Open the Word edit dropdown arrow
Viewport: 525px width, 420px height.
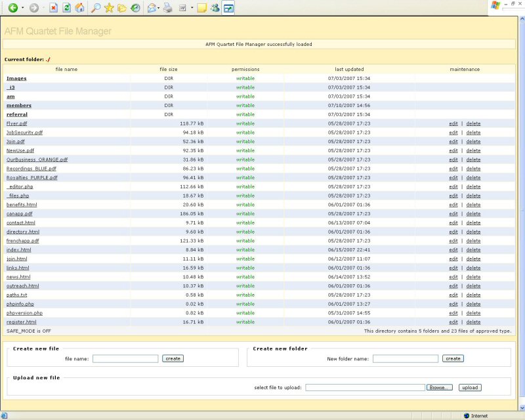[x=192, y=8]
